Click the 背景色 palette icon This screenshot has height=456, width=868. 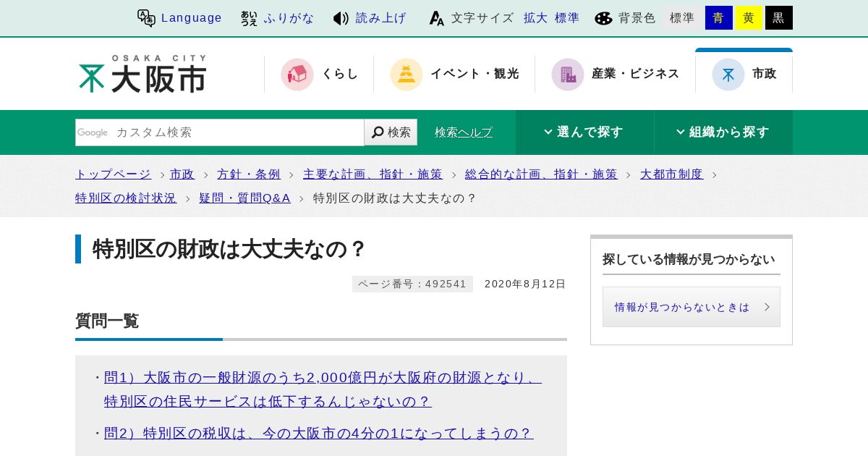tap(603, 18)
